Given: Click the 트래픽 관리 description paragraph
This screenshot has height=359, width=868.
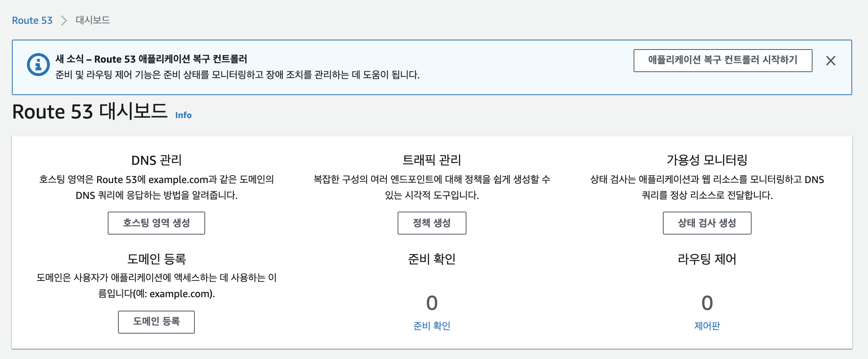Looking at the screenshot, I should tap(432, 187).
